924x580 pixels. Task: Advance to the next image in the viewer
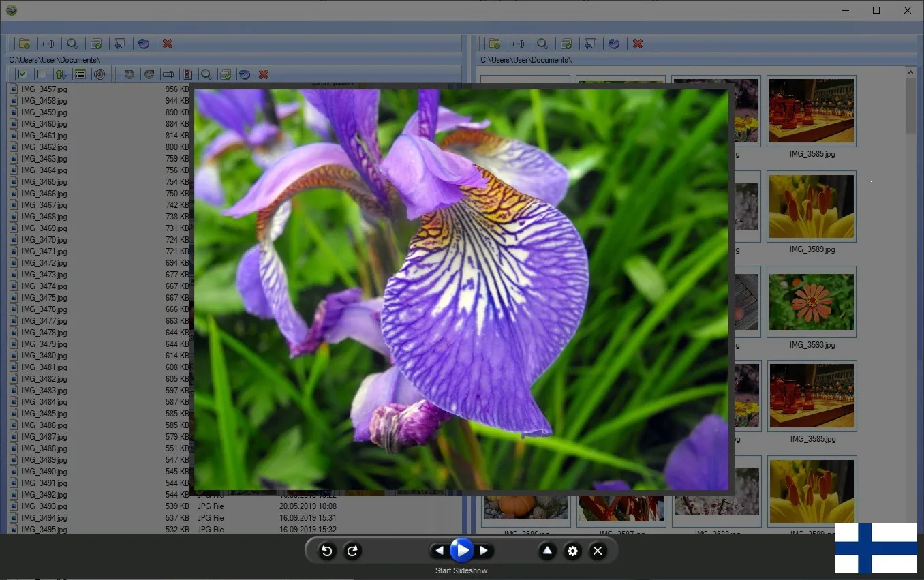point(484,551)
